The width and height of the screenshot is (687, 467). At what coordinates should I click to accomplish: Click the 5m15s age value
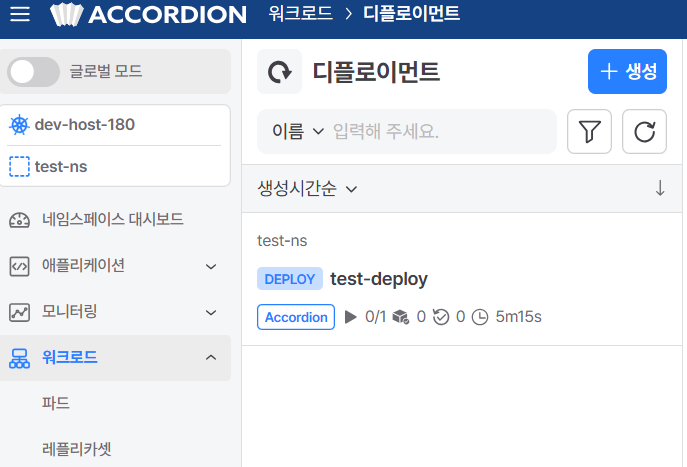coord(518,316)
